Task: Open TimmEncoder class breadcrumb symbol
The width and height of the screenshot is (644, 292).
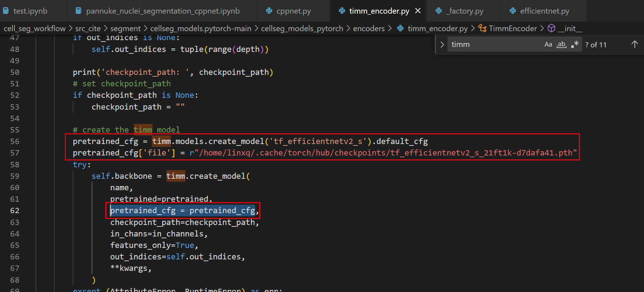Action: (x=513, y=28)
